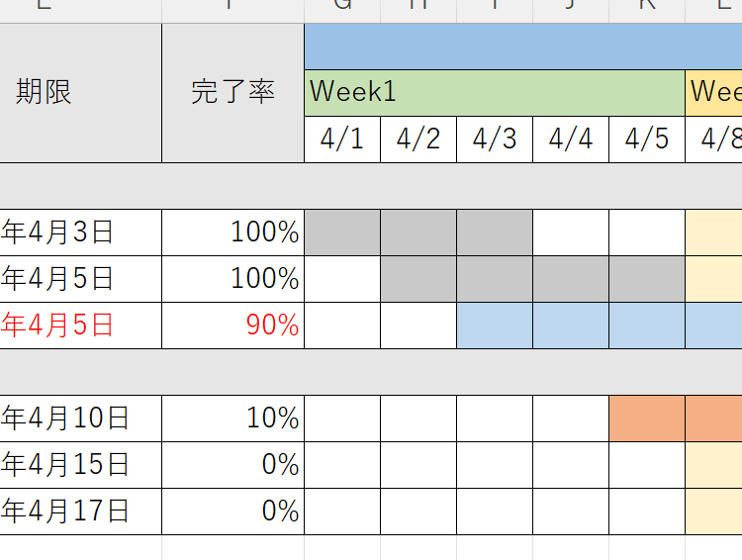The image size is (742, 560).
Task: Select the 完了率 header cell
Action: click(232, 93)
